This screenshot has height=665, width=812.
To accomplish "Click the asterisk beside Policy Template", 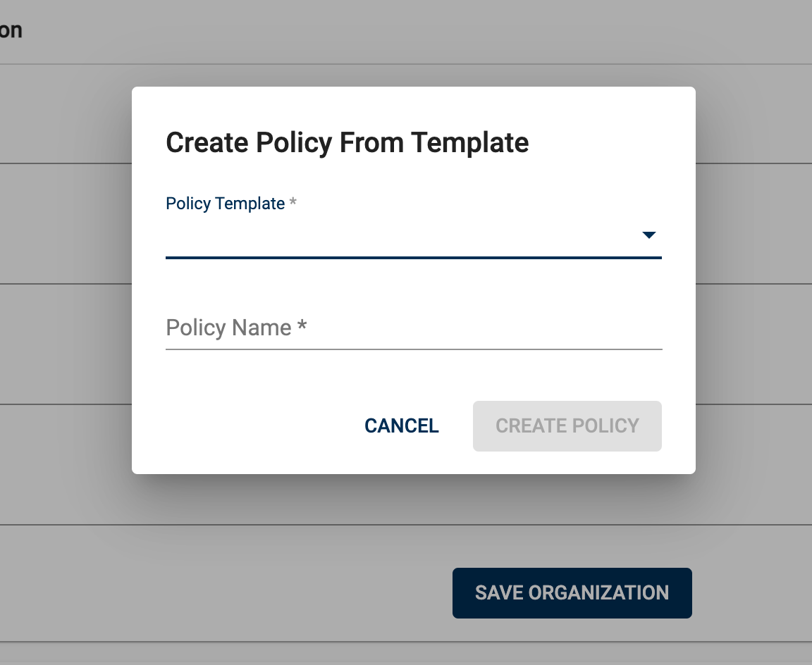I will (x=293, y=204).
